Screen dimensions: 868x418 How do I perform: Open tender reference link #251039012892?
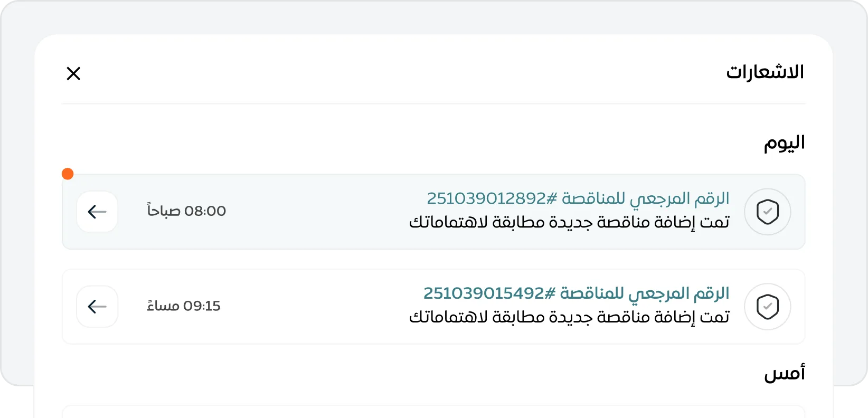[577, 198]
